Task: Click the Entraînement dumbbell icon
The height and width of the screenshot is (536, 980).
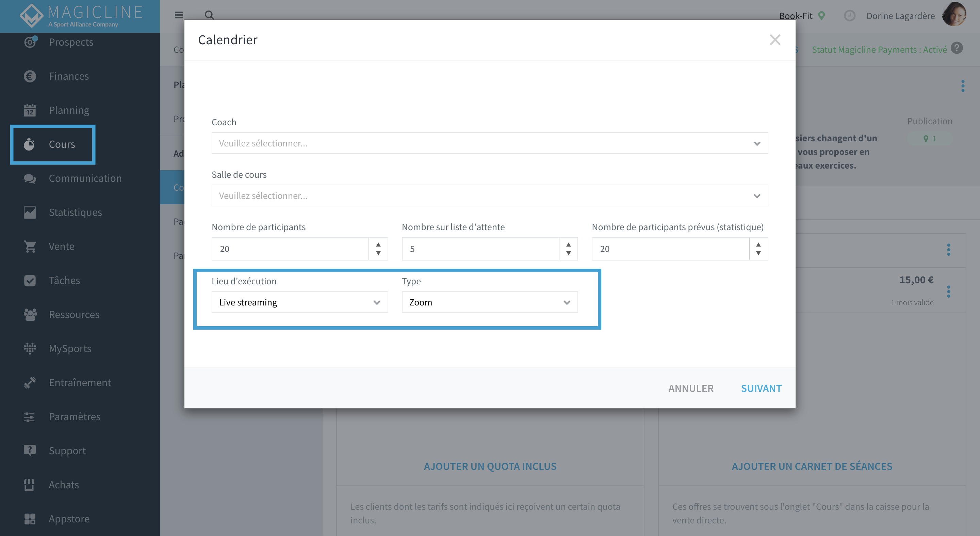Action: [x=30, y=382]
